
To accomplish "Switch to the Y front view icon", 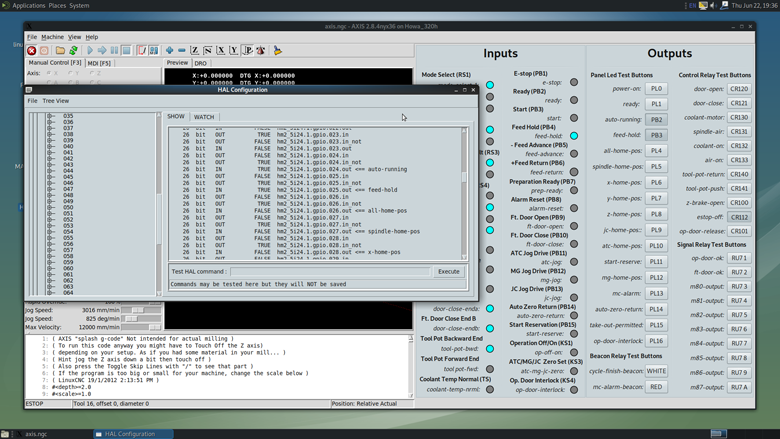I will 234,51.
